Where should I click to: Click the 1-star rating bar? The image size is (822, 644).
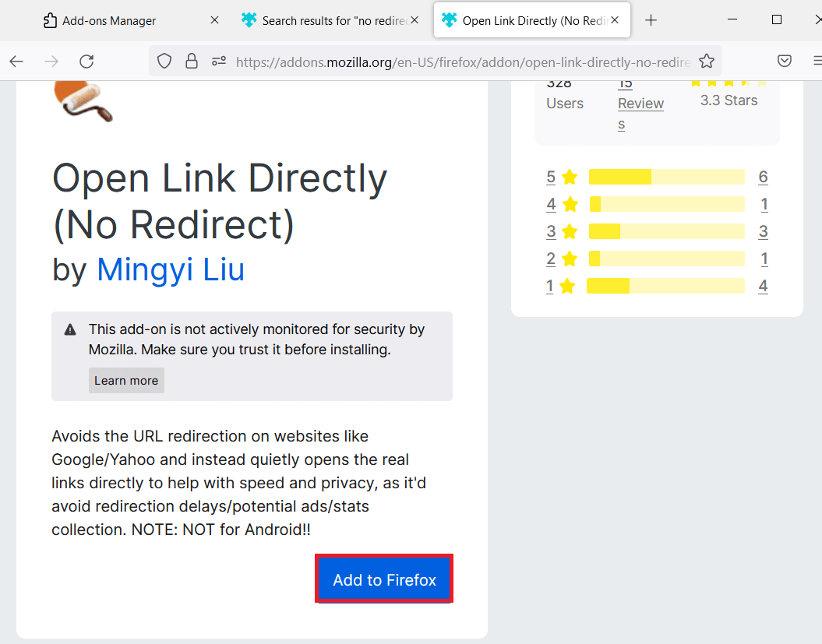(665, 286)
